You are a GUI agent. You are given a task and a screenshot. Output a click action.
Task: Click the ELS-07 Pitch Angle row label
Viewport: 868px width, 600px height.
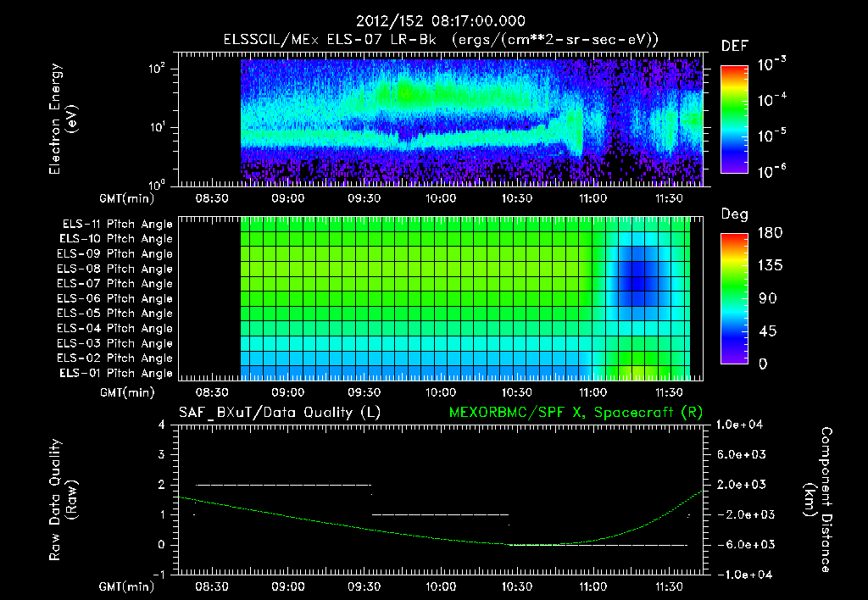pos(115,283)
